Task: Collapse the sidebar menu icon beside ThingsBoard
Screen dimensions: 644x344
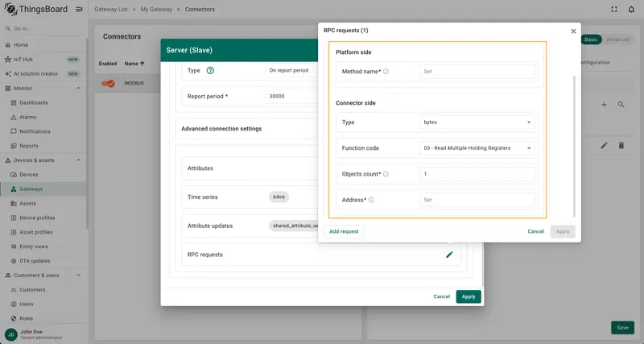Action: click(79, 9)
